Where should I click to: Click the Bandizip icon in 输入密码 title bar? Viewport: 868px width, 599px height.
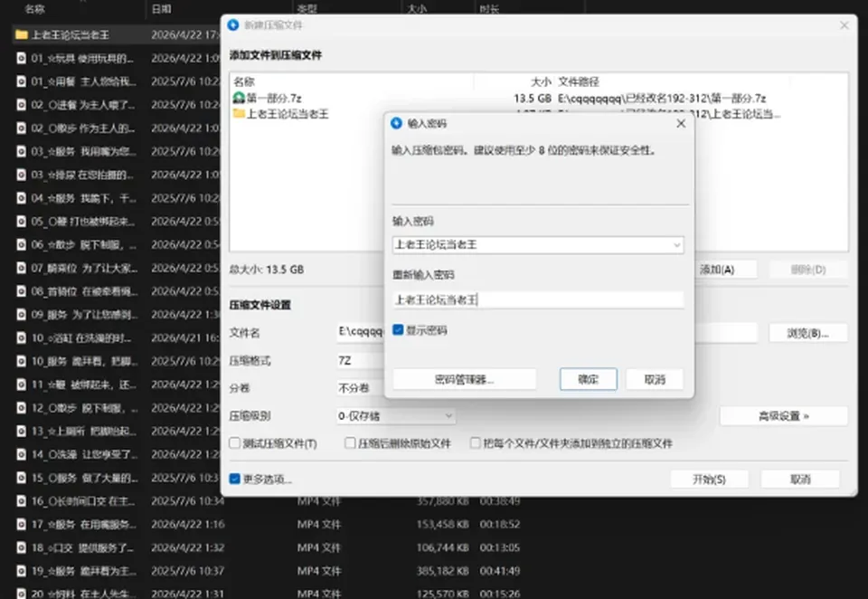pyautogui.click(x=396, y=123)
